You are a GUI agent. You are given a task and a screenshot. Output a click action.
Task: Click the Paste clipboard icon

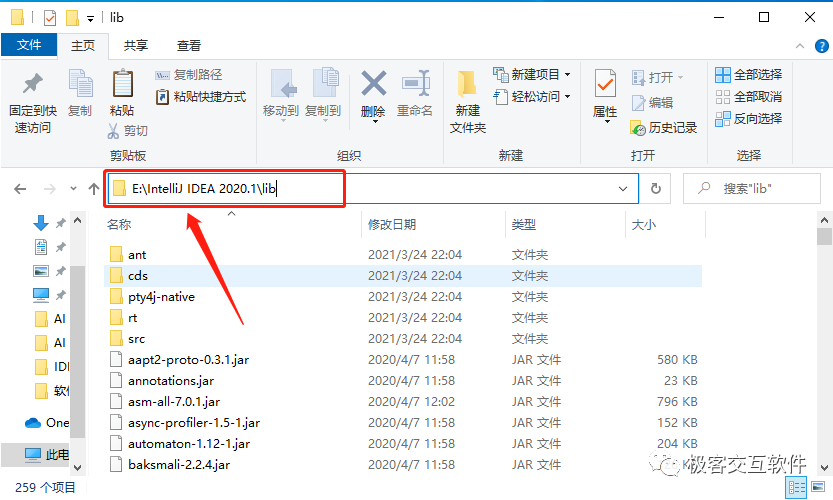tap(122, 83)
